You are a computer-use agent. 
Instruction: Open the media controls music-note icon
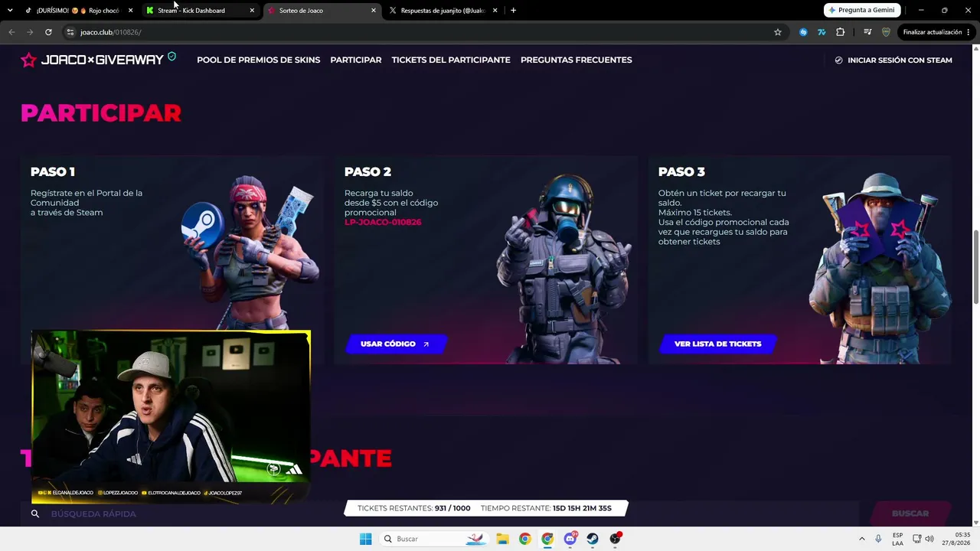coord(867,32)
